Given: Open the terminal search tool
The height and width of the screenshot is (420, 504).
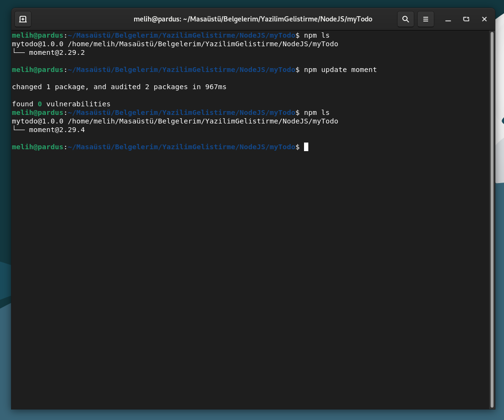Looking at the screenshot, I should coord(406,19).
